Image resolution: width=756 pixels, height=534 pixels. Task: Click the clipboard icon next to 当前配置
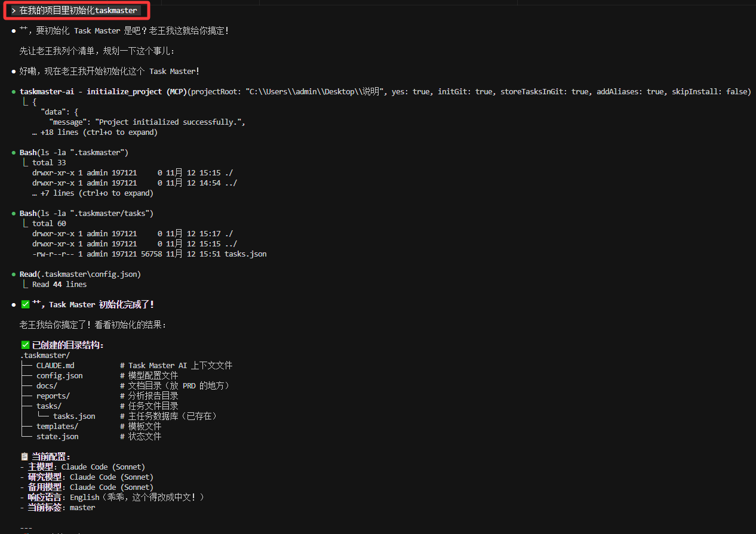tap(25, 456)
